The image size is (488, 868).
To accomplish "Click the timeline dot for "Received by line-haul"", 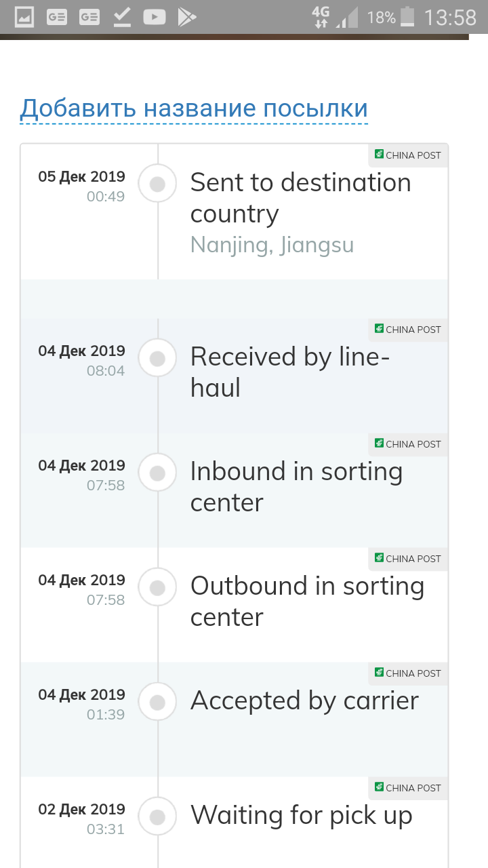I will (158, 358).
